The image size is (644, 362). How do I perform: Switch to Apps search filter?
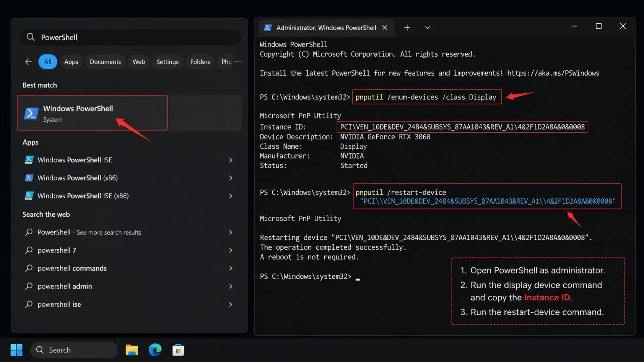coord(71,62)
